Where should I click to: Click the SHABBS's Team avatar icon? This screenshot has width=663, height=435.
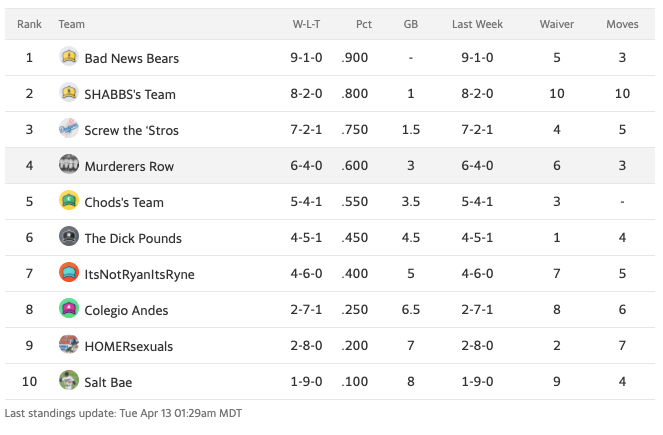(x=69, y=93)
